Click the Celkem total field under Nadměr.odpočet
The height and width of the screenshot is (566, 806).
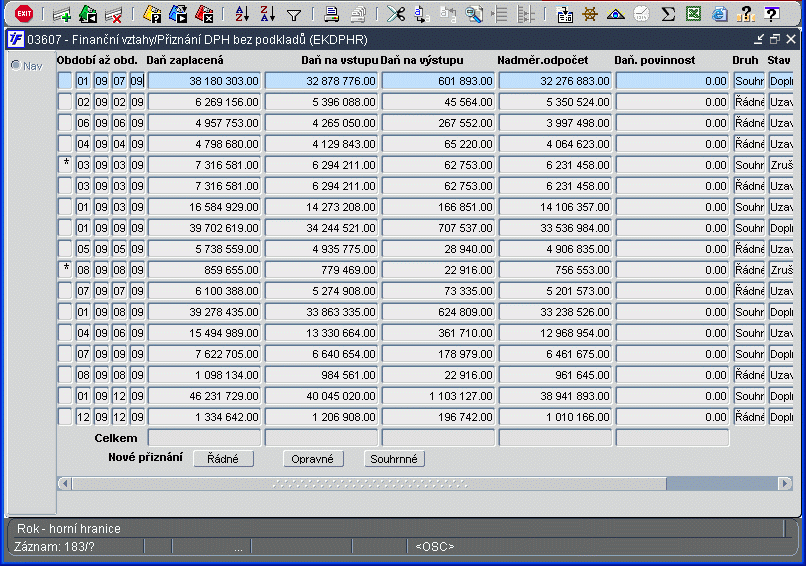(555, 438)
